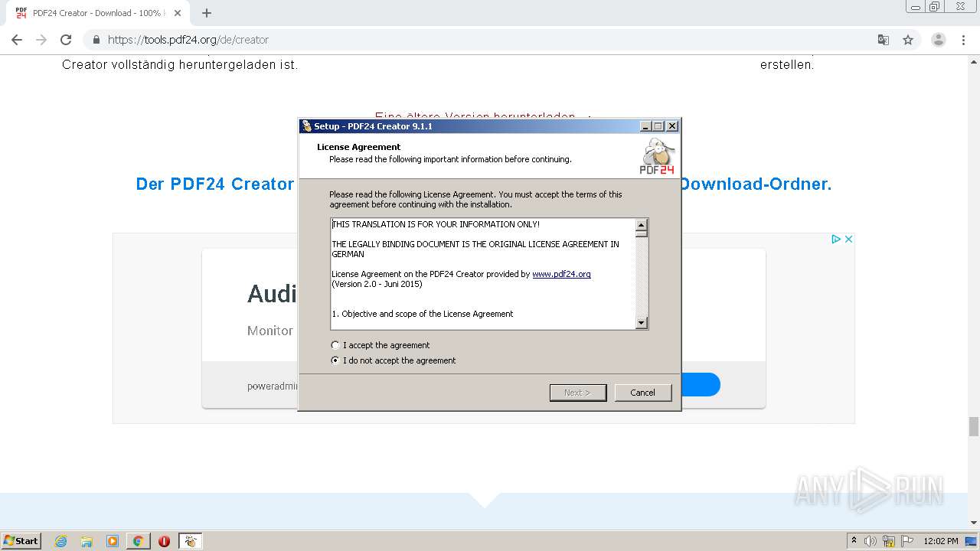The width and height of the screenshot is (980, 551).
Task: Go forward in Chrome browser
Action: point(41,40)
